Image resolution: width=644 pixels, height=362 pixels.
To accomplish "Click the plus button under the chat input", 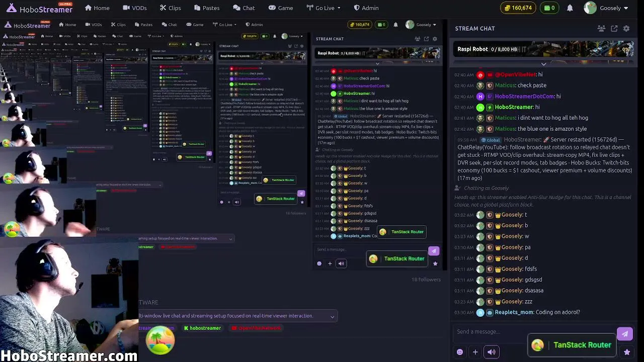I will click(x=475, y=352).
